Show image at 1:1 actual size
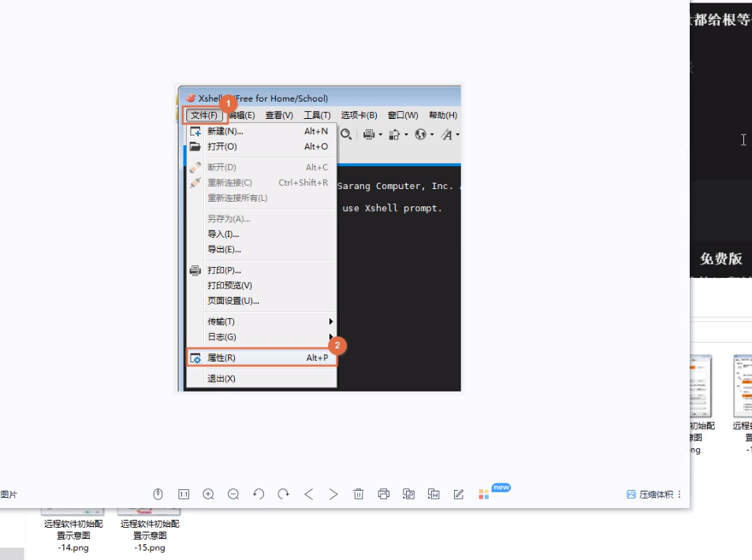This screenshot has height=560, width=752. [183, 494]
